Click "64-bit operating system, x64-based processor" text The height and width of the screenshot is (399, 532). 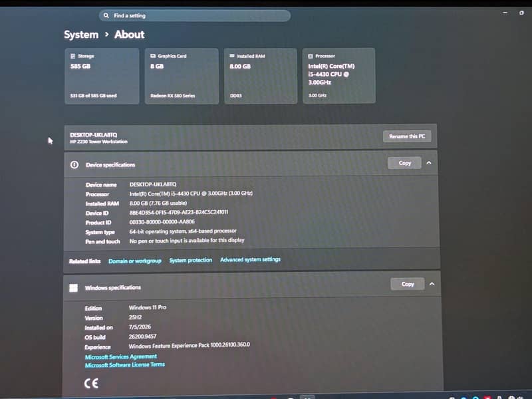(x=184, y=231)
